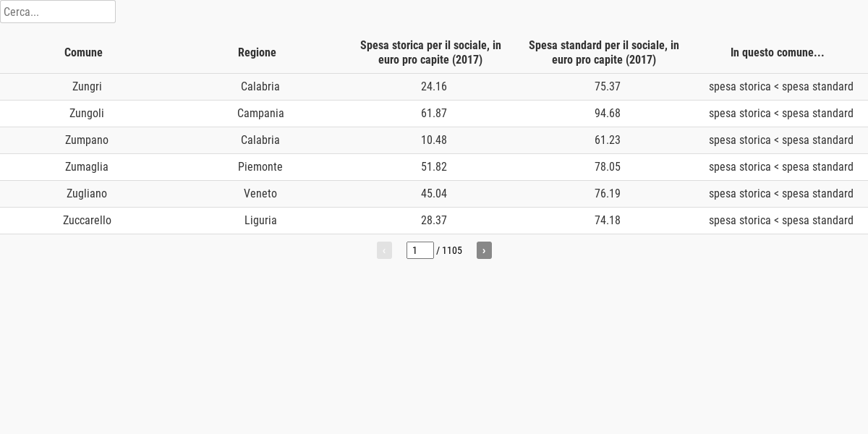Select the Zungri row
Screen dimensions: 868x434
(x=434, y=87)
